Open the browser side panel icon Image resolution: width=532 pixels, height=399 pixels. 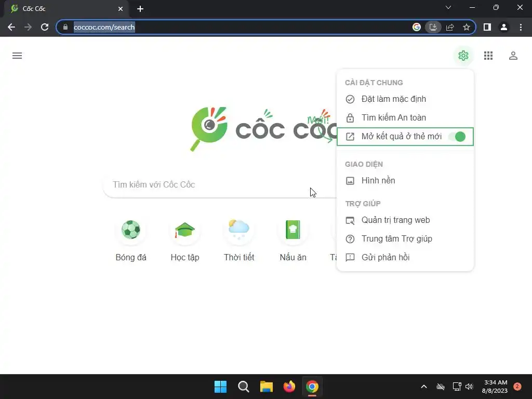[487, 27]
